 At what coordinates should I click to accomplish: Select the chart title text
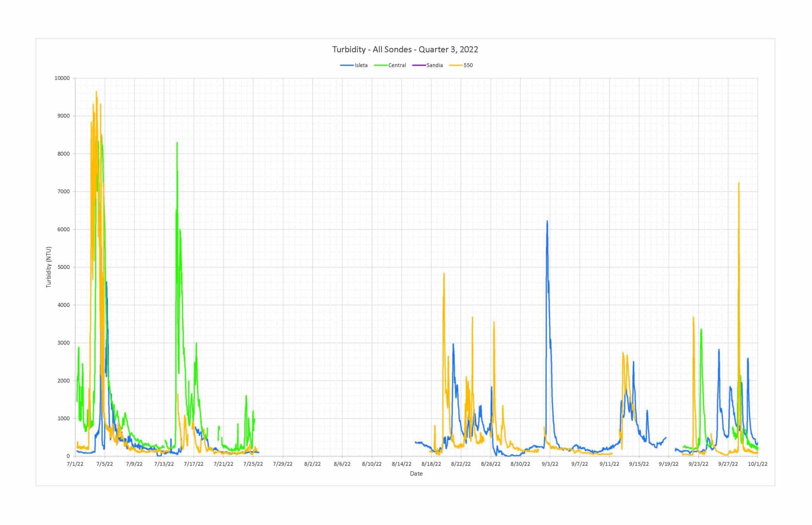405,50
